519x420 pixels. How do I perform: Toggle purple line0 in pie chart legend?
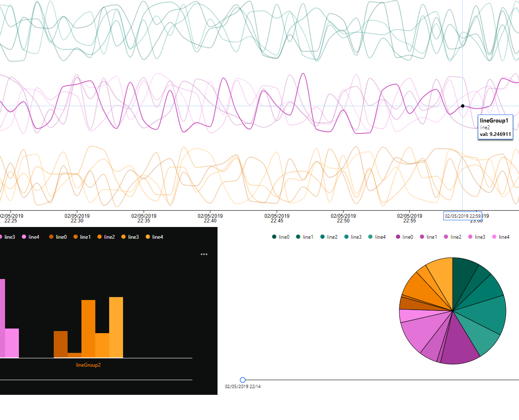coord(404,237)
